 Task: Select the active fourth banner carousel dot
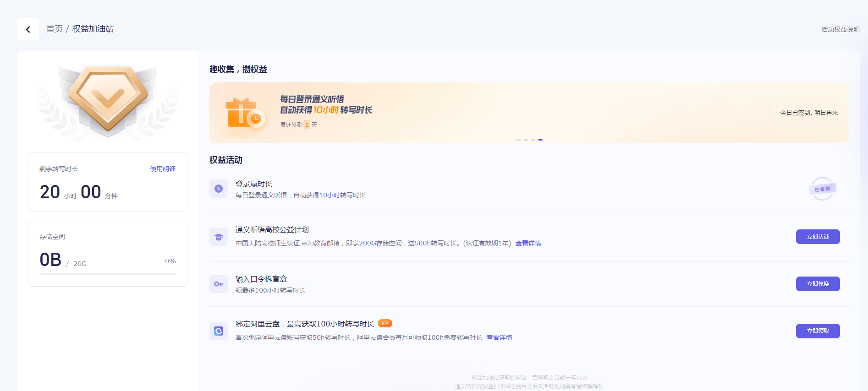(540, 140)
